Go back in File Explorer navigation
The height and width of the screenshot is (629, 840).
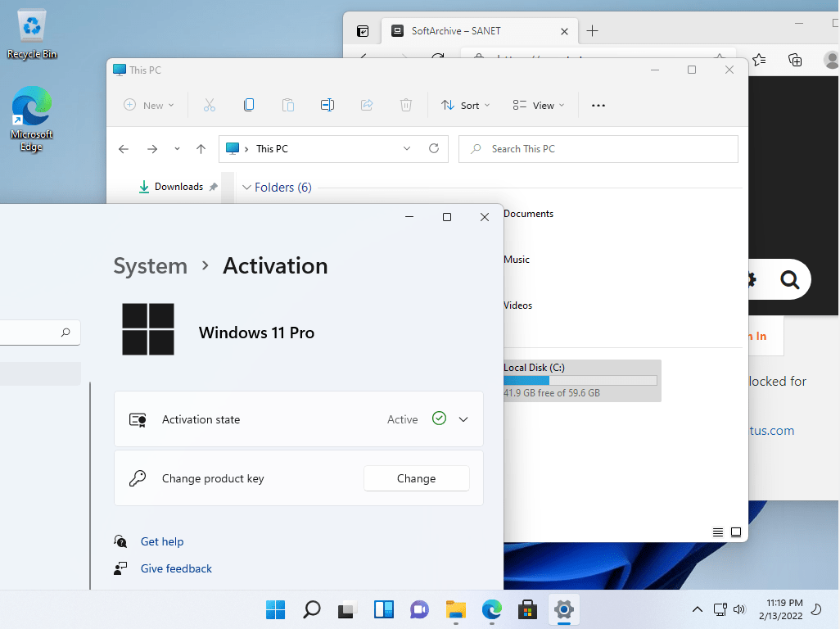pos(124,149)
